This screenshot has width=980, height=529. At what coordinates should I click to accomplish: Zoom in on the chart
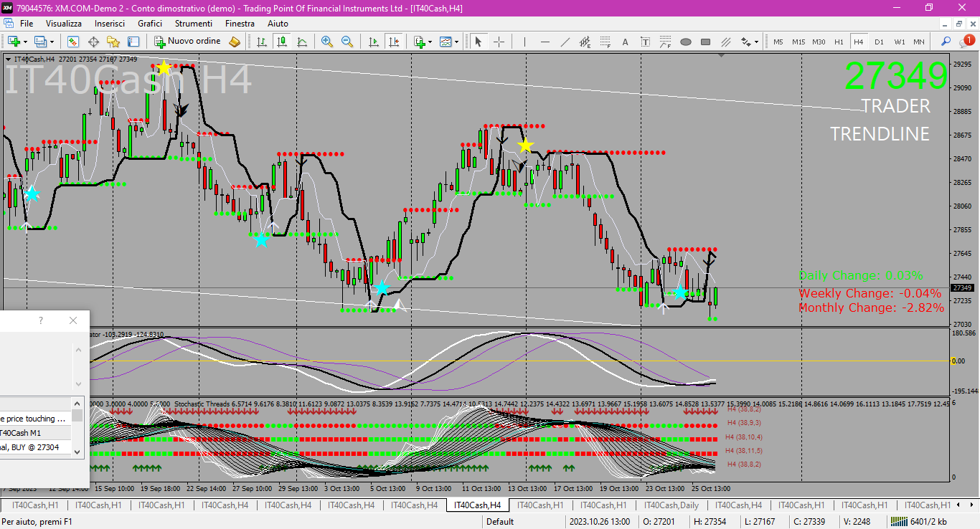(x=327, y=42)
